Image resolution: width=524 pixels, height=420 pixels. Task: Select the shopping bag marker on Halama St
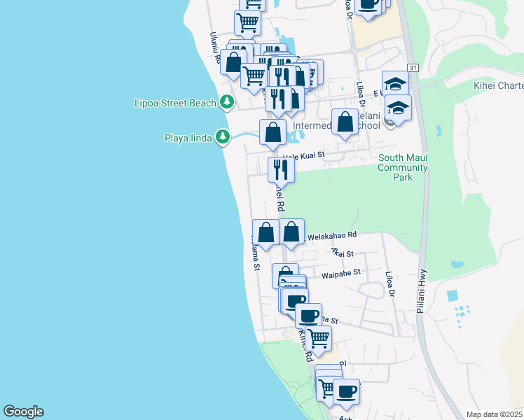click(x=266, y=233)
